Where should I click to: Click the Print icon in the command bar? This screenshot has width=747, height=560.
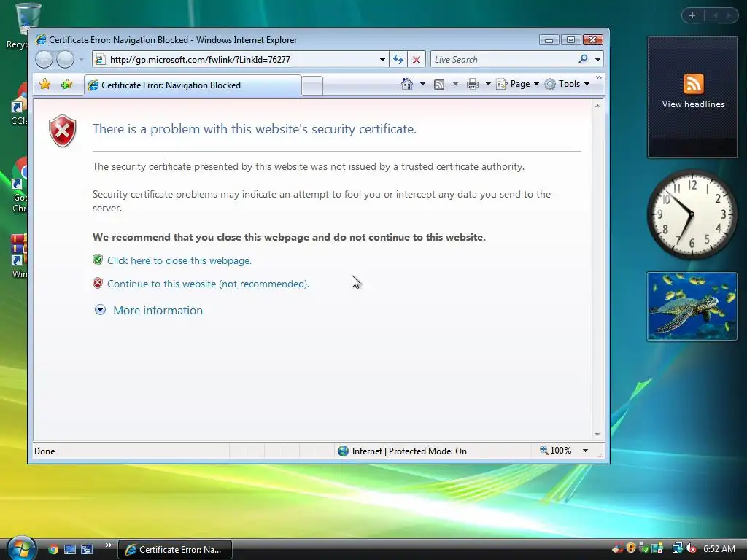473,85
